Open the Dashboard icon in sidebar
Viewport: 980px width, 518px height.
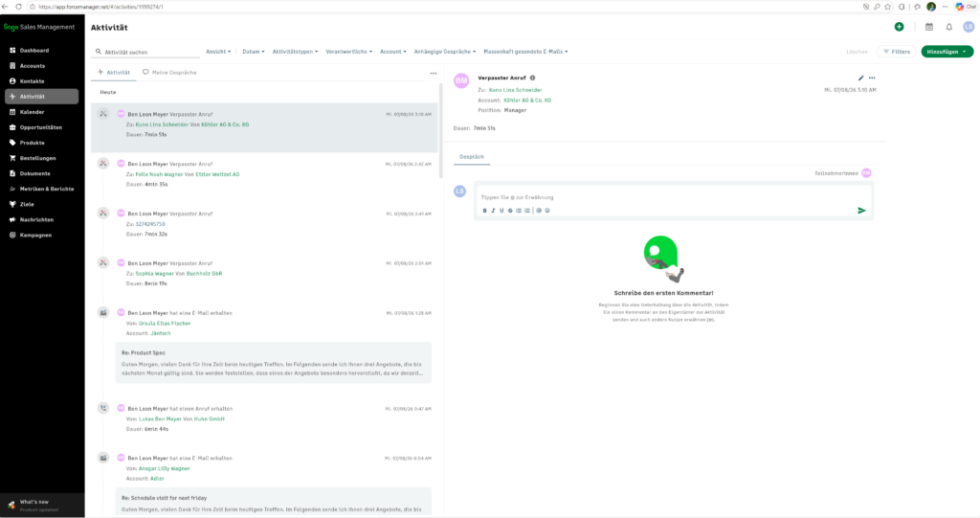coord(12,50)
